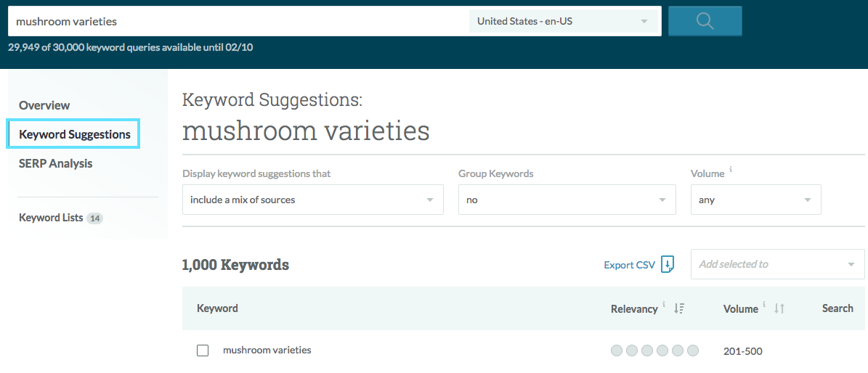
Task: Click the magnifying glass search button
Action: pyautogui.click(x=705, y=21)
